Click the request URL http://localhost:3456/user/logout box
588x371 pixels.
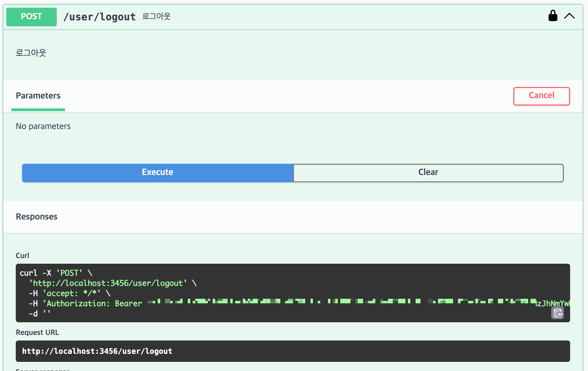293,351
